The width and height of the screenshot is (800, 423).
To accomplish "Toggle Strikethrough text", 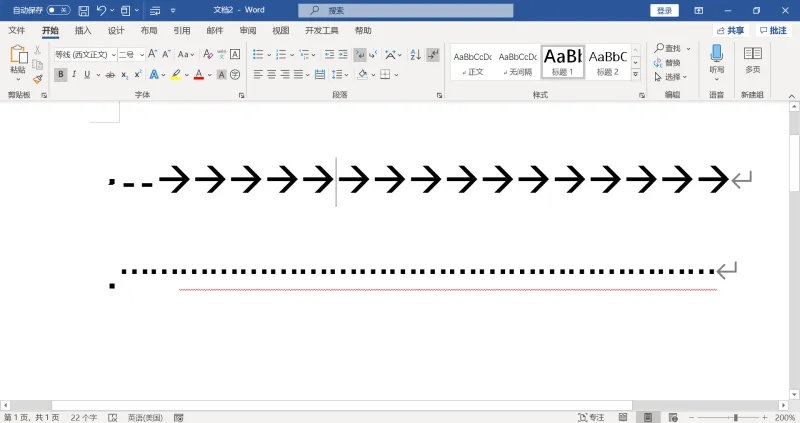I will 110,74.
